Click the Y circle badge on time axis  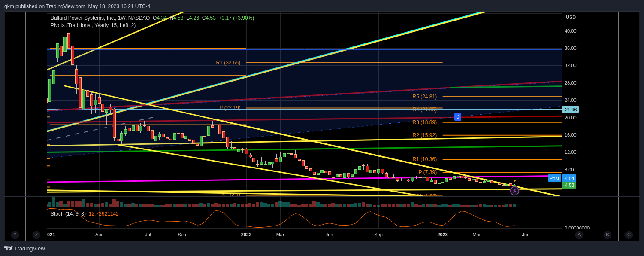coord(15,235)
